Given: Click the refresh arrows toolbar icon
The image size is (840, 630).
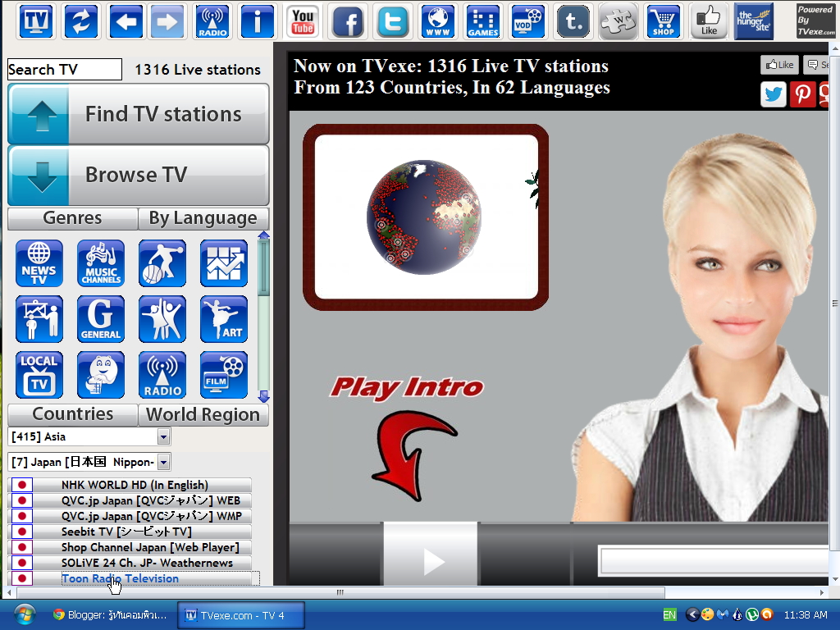Looking at the screenshot, I should click(x=81, y=21).
